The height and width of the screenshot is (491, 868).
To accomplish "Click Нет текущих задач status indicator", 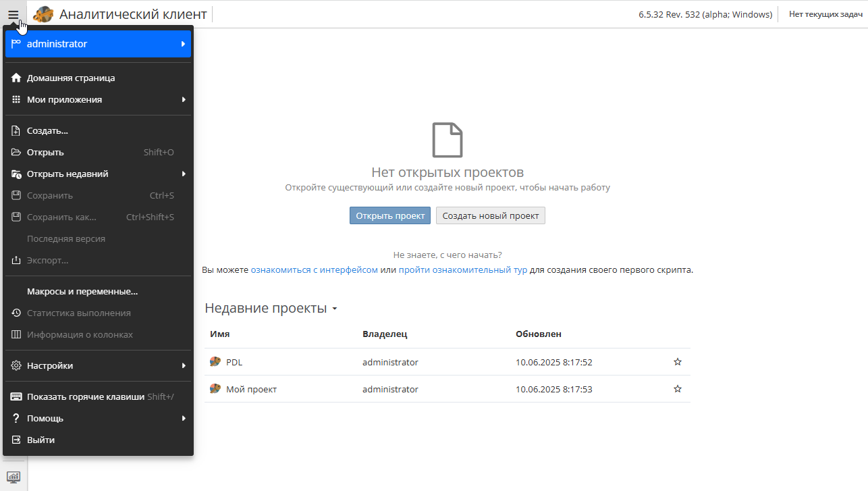I will (x=825, y=14).
